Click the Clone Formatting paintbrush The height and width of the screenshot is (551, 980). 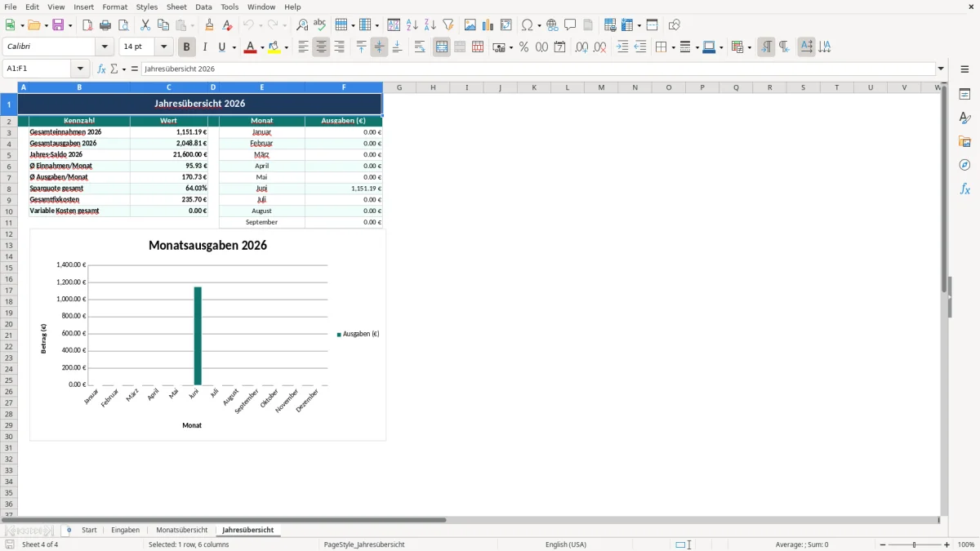[x=210, y=25]
